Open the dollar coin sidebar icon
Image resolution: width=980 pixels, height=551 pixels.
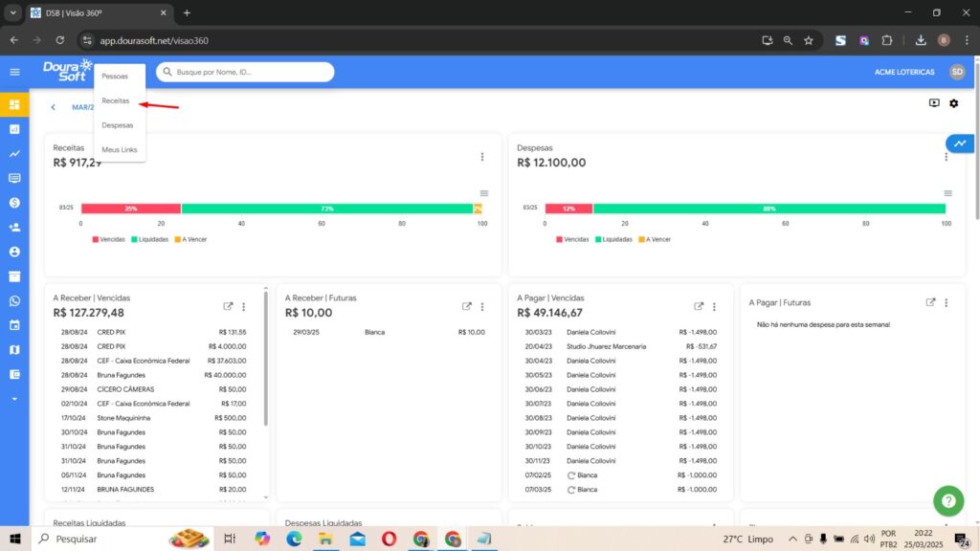click(x=14, y=203)
